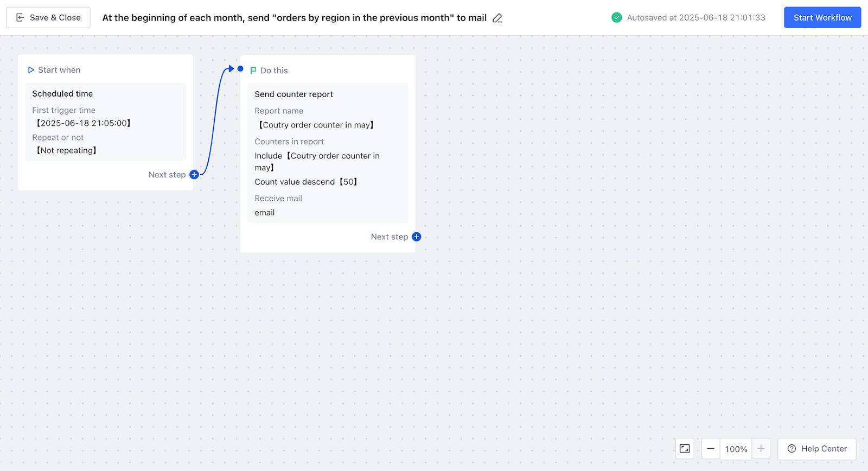Zoom out the canvas with minus button
868x471 pixels.
click(711, 449)
